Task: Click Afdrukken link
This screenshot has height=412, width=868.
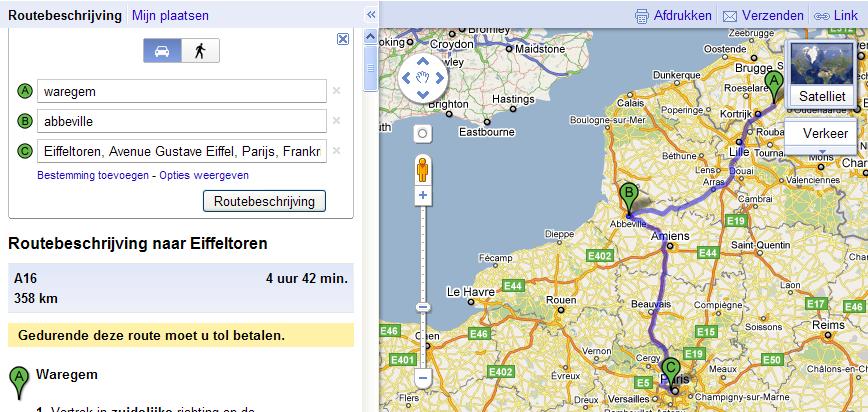Action: (x=682, y=16)
